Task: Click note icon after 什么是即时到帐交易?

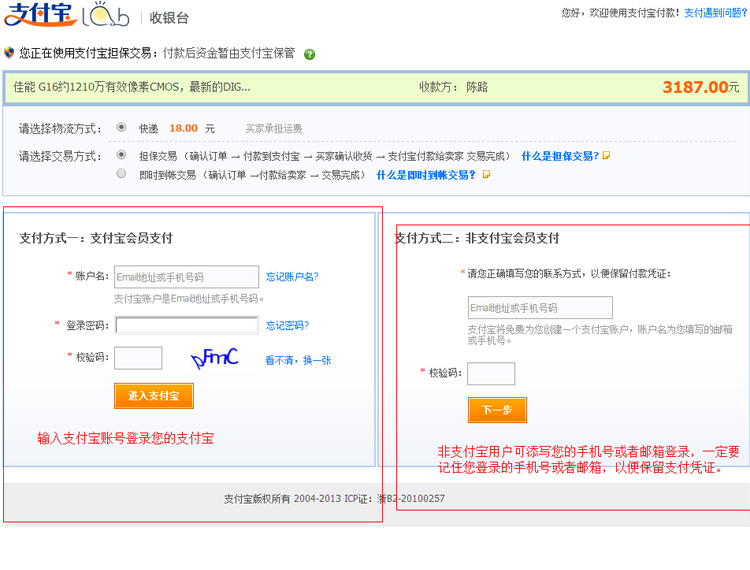Action: tap(486, 175)
